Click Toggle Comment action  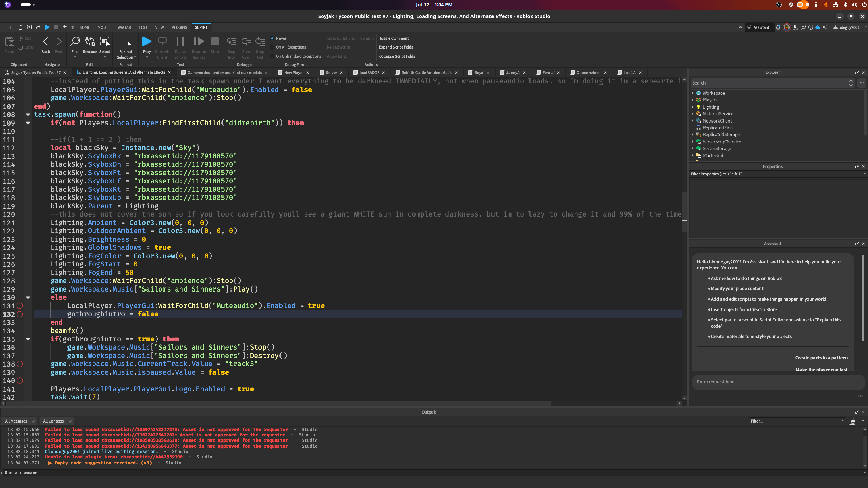click(394, 38)
